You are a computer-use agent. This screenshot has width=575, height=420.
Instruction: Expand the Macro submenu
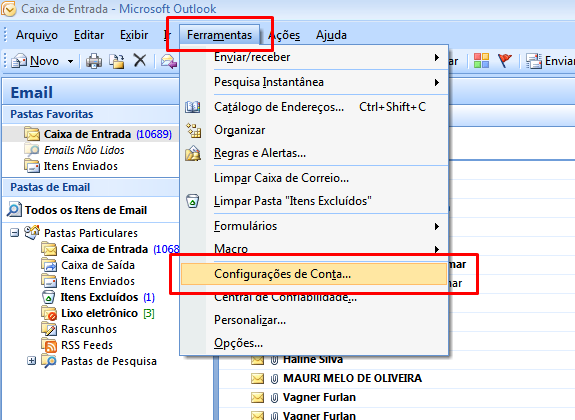pos(314,249)
